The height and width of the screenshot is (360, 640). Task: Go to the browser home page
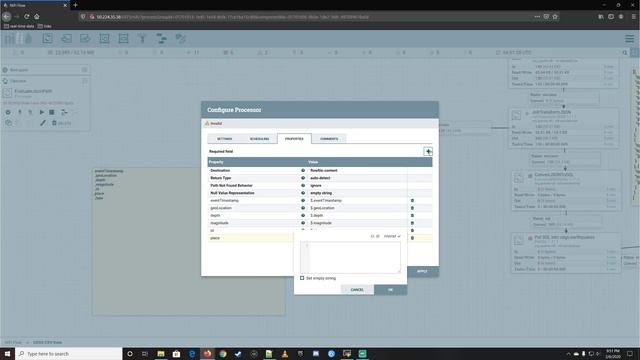pos(37,16)
